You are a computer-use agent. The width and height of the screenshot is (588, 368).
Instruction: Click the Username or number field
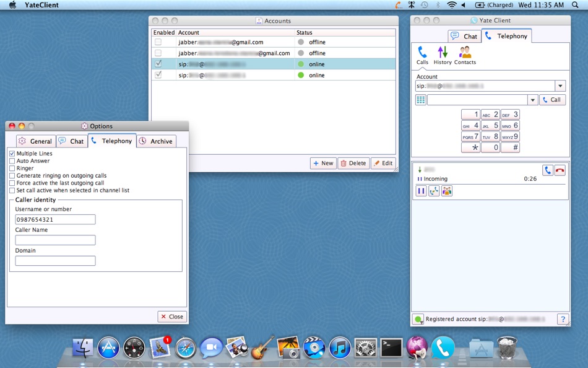55,220
